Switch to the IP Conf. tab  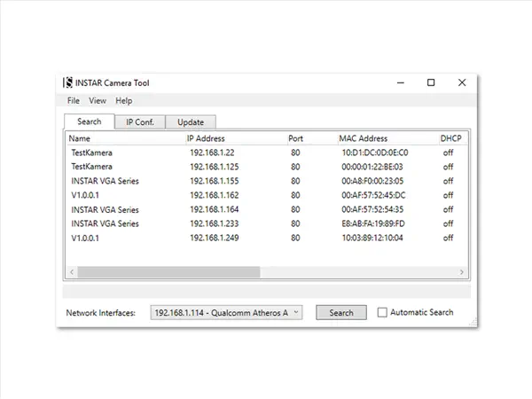tap(139, 122)
